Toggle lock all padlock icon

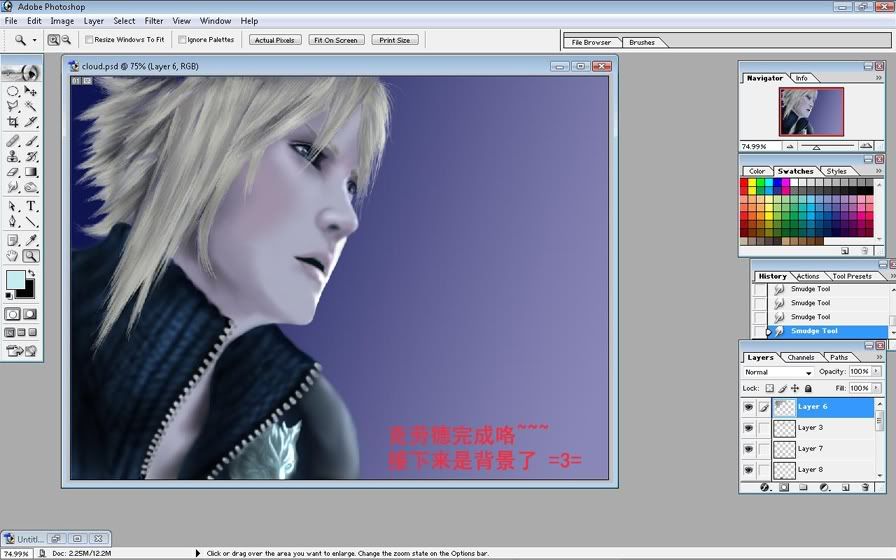pos(808,388)
